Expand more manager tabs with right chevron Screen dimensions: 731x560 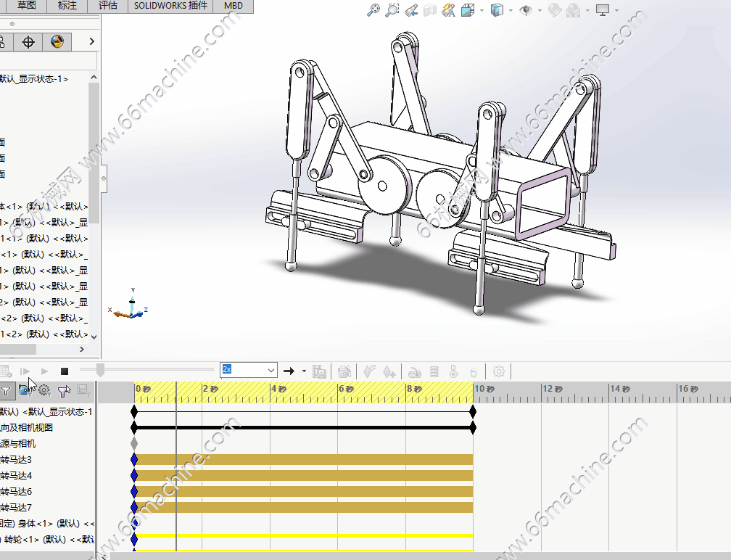(92, 42)
